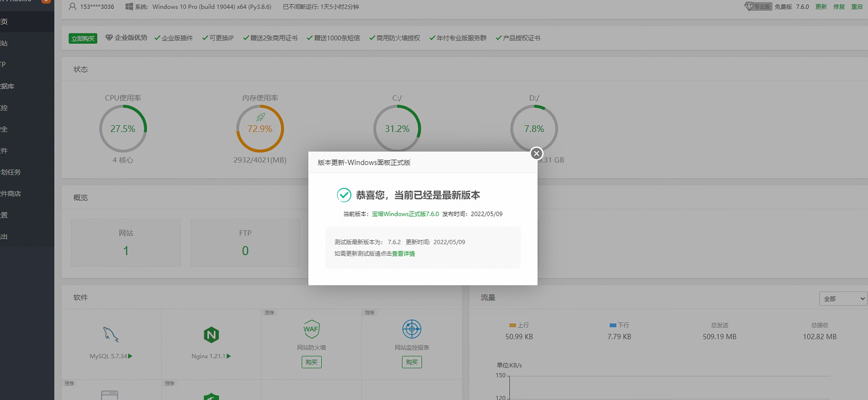Click the WAF shield icon for 网站防火墙

(311, 329)
